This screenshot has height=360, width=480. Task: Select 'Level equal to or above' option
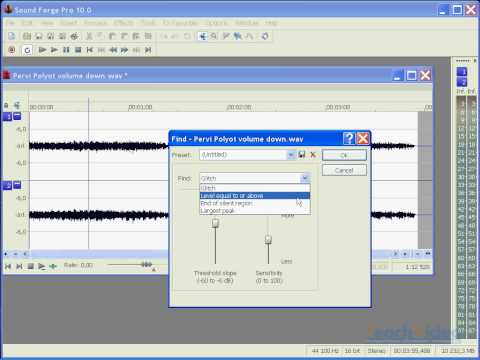coord(255,196)
